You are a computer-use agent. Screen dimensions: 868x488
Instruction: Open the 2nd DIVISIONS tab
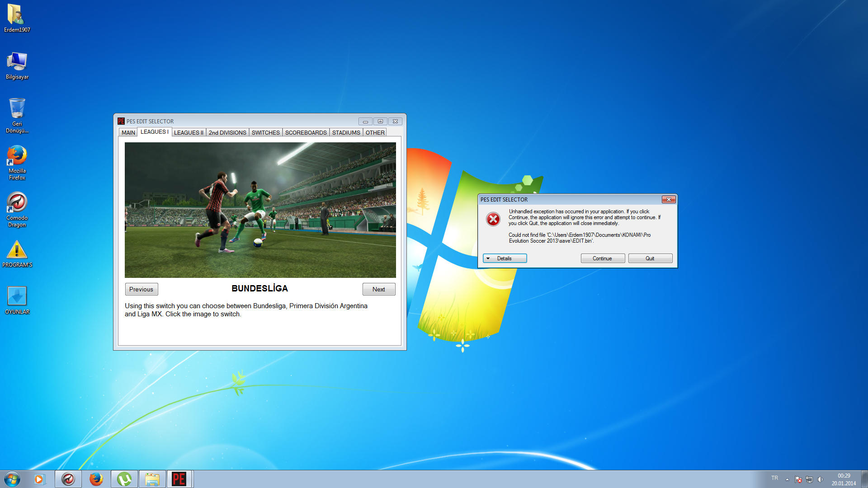(x=227, y=132)
